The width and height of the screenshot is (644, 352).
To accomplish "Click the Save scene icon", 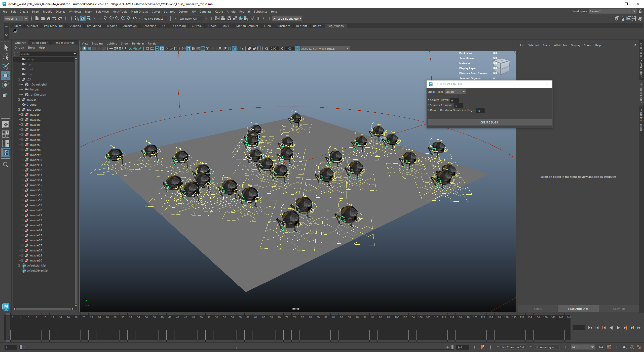I will (x=49, y=18).
